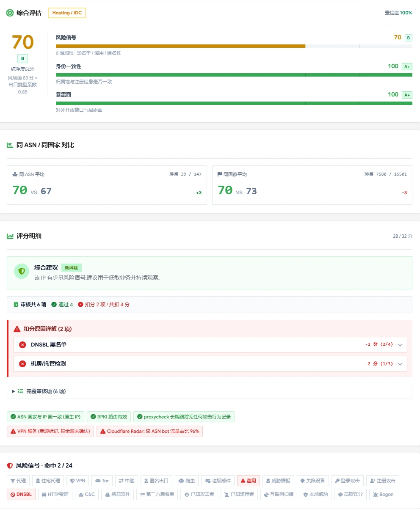Click the flag icon next to 同国家平均

220,174
